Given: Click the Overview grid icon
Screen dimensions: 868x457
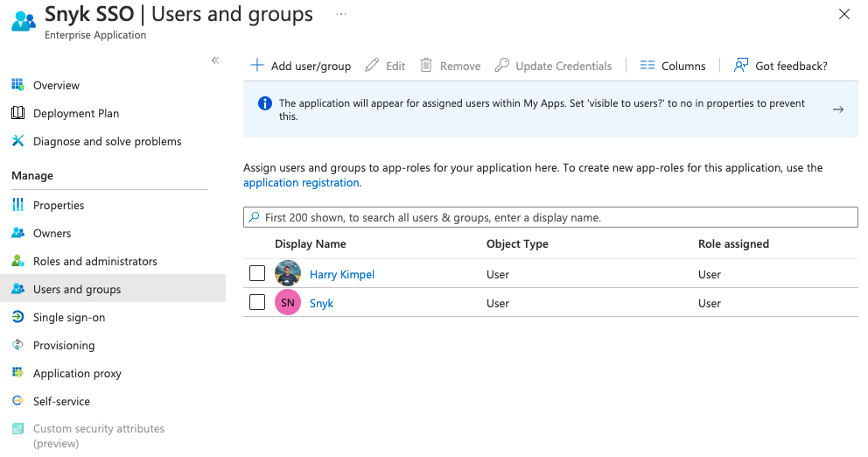Looking at the screenshot, I should point(17,85).
